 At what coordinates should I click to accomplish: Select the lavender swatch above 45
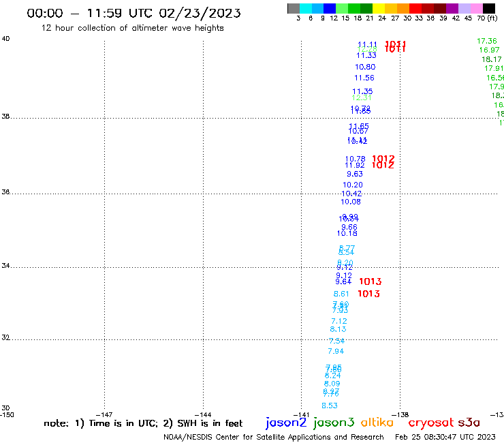point(464,8)
